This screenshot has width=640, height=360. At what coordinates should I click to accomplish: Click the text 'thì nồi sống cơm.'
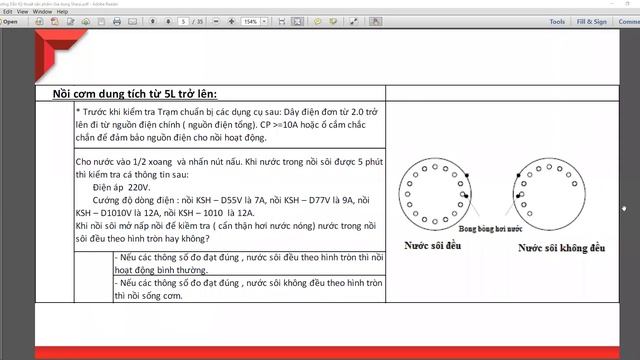pos(148,296)
